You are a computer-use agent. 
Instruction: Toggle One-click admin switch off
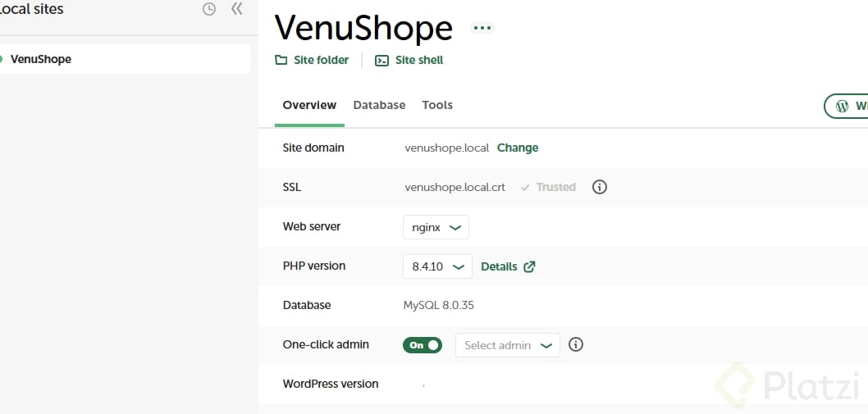point(423,345)
